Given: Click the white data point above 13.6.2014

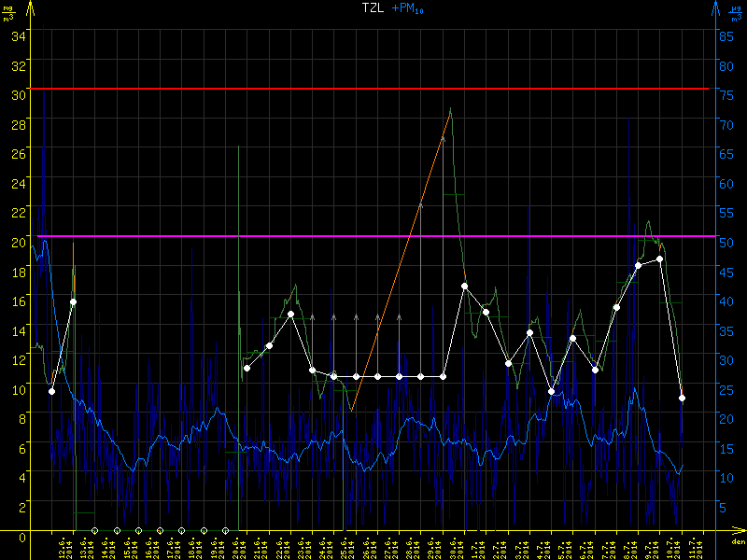Looking at the screenshot, I should tap(73, 301).
